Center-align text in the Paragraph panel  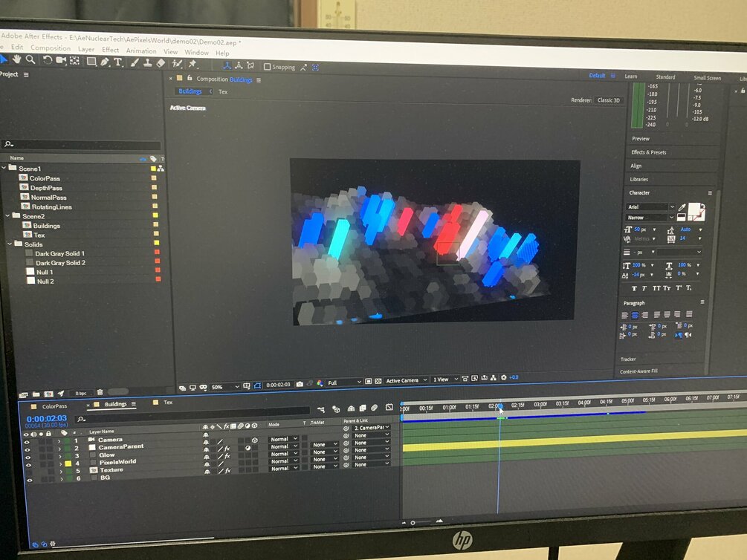click(x=635, y=315)
